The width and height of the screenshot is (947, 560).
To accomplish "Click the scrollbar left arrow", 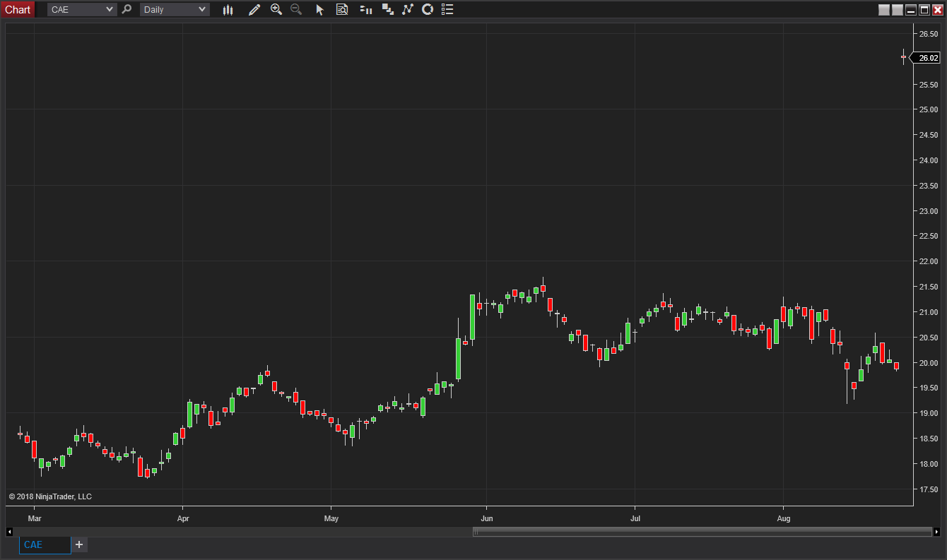I will (x=9, y=532).
